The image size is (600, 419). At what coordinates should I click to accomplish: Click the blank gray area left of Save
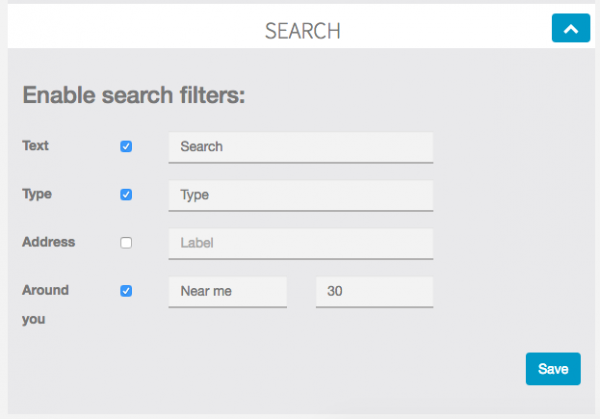point(300,369)
